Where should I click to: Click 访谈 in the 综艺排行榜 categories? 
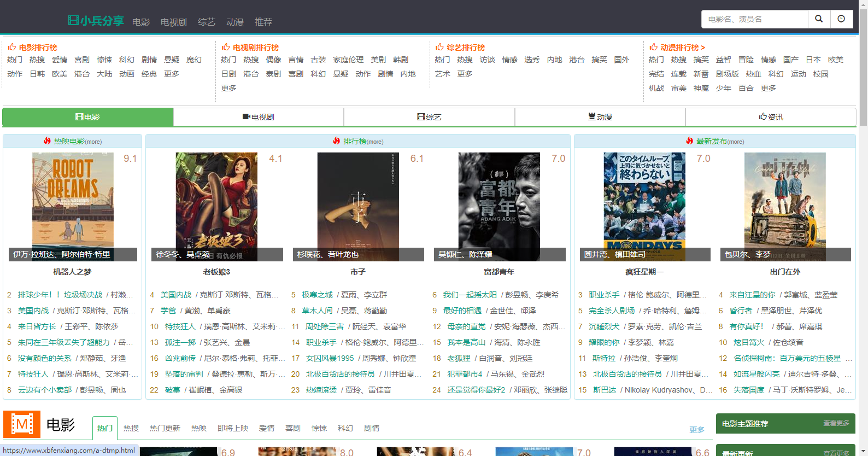(487, 60)
